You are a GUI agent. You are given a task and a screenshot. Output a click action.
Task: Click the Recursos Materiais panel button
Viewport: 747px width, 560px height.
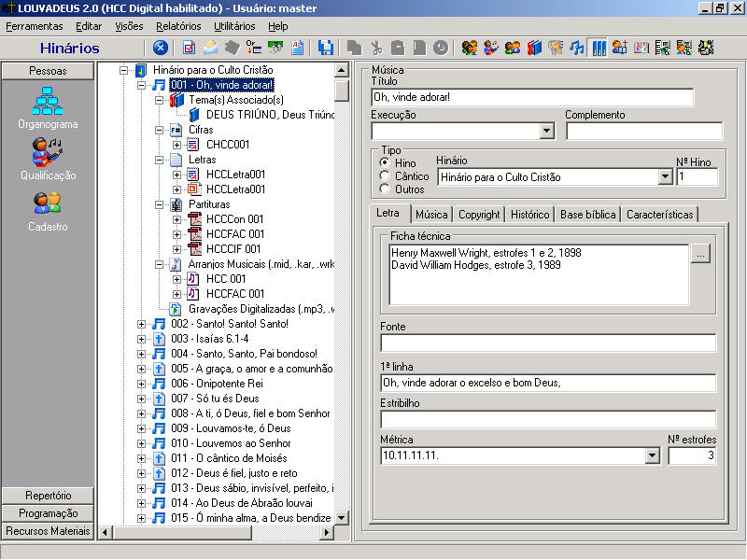pos(48,531)
